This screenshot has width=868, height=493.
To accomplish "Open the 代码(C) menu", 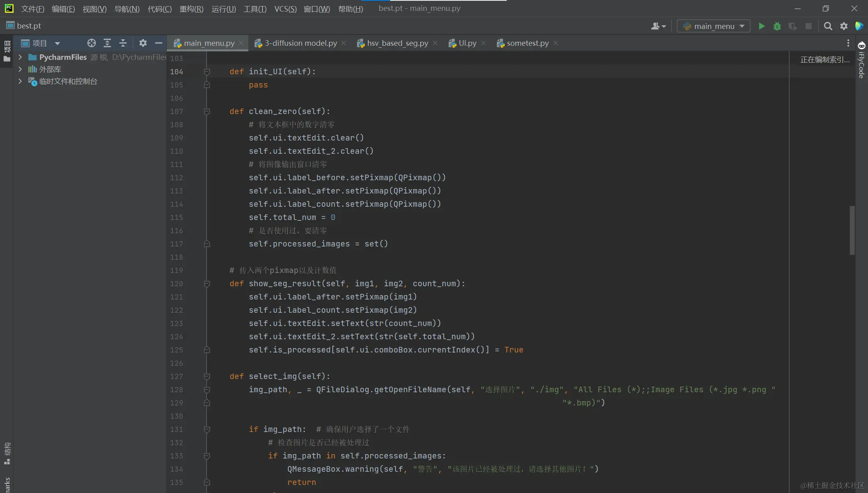I will pyautogui.click(x=160, y=8).
